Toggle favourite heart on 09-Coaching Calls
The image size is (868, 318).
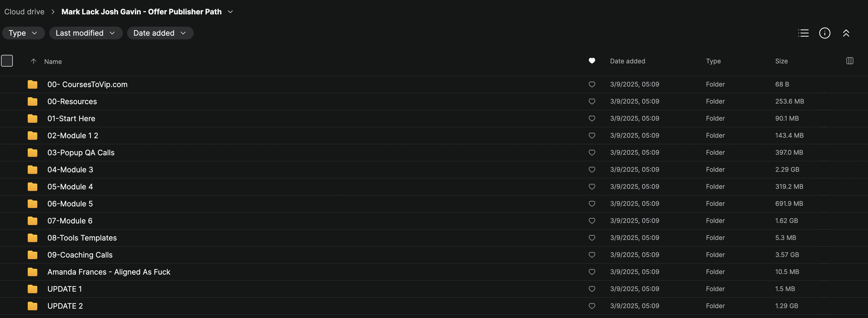pos(592,255)
